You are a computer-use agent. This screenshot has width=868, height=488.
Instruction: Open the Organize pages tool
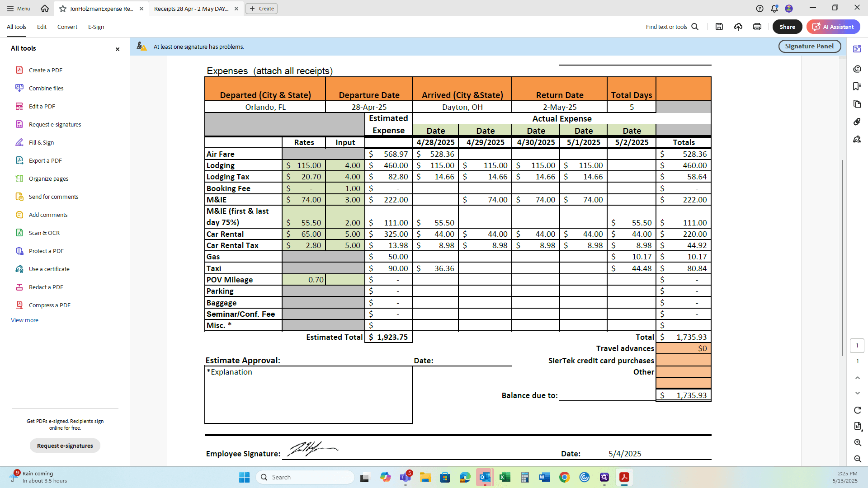48,178
